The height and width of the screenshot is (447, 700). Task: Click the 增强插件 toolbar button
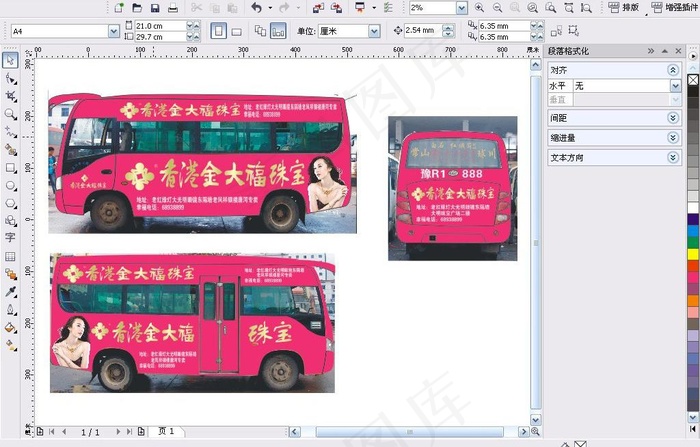[674, 7]
